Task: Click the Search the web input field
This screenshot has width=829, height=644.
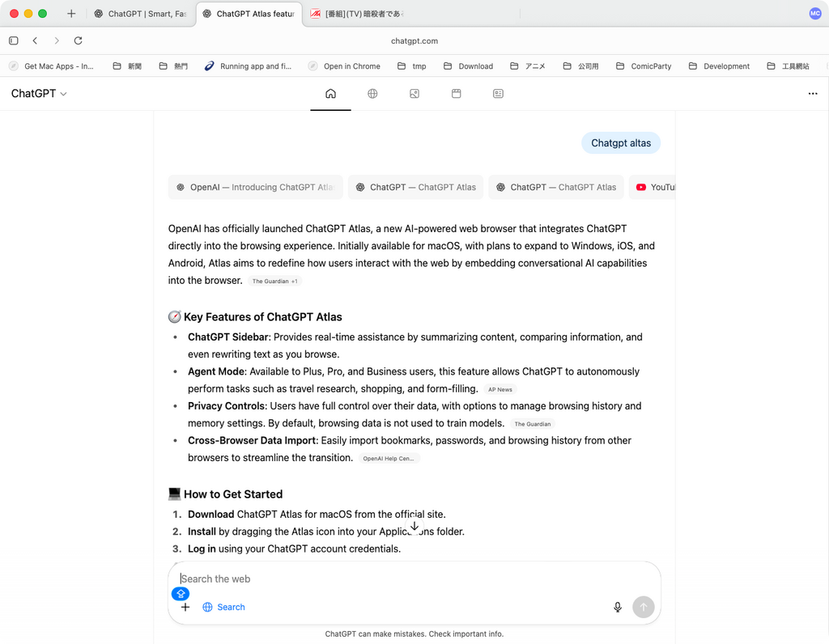Action: pyautogui.click(x=405, y=578)
